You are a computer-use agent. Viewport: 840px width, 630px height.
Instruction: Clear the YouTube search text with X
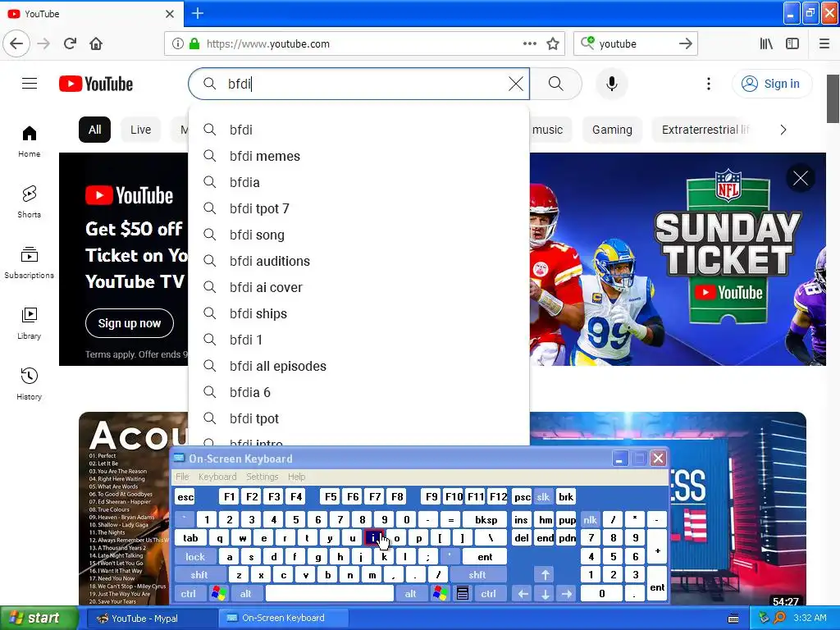pyautogui.click(x=516, y=84)
